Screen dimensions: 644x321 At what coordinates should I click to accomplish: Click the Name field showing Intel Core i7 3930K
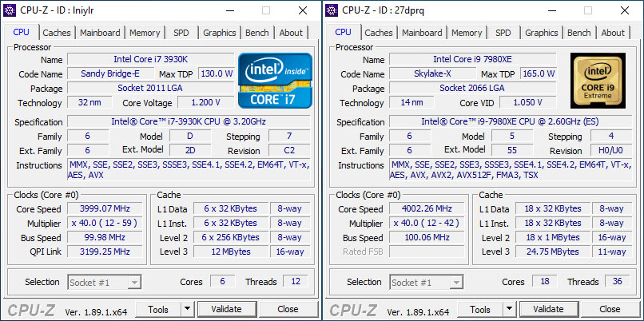[x=151, y=59]
